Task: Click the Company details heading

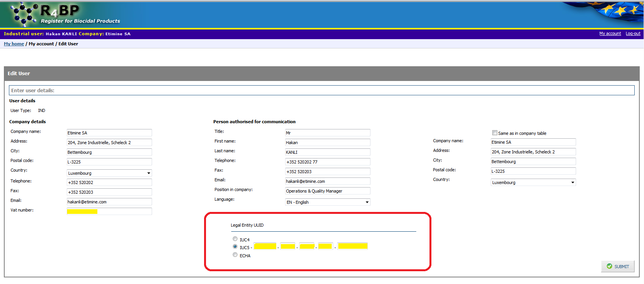Action: tap(28, 122)
